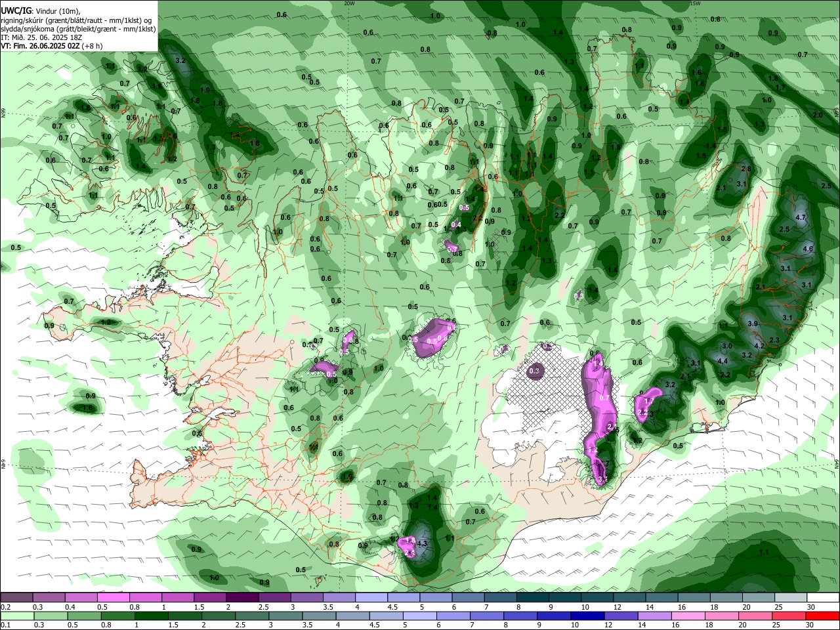Select the light pink rain swatch labeled 16
The image size is (840, 630).
point(689,616)
